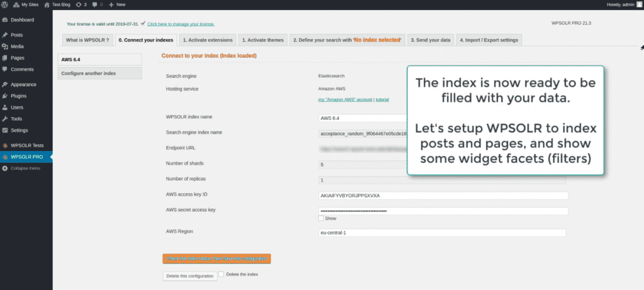Toggle Show checkbox for AWS secret key
Viewport: 644px width, 290px height.
point(321,218)
